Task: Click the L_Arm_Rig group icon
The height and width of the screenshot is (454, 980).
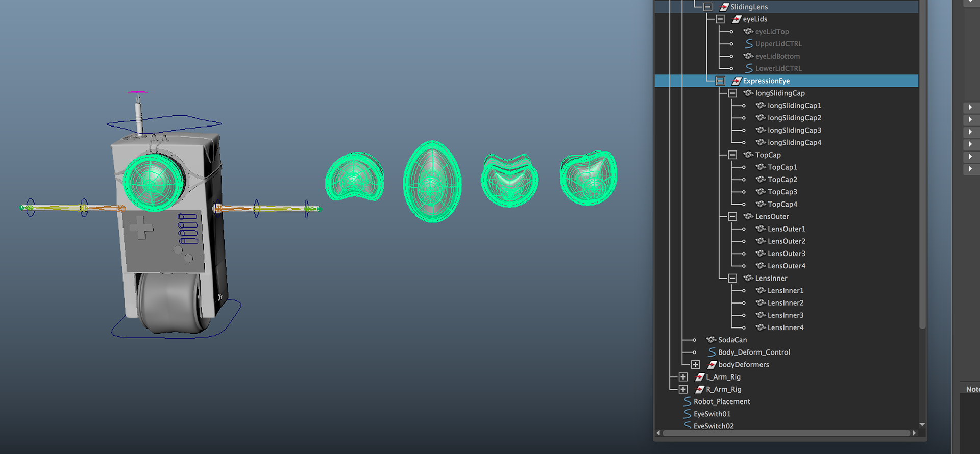Action: coord(699,377)
